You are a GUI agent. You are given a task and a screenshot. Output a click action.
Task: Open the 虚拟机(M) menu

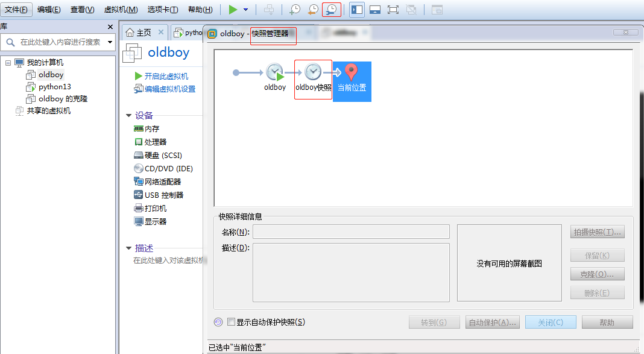pyautogui.click(x=121, y=10)
